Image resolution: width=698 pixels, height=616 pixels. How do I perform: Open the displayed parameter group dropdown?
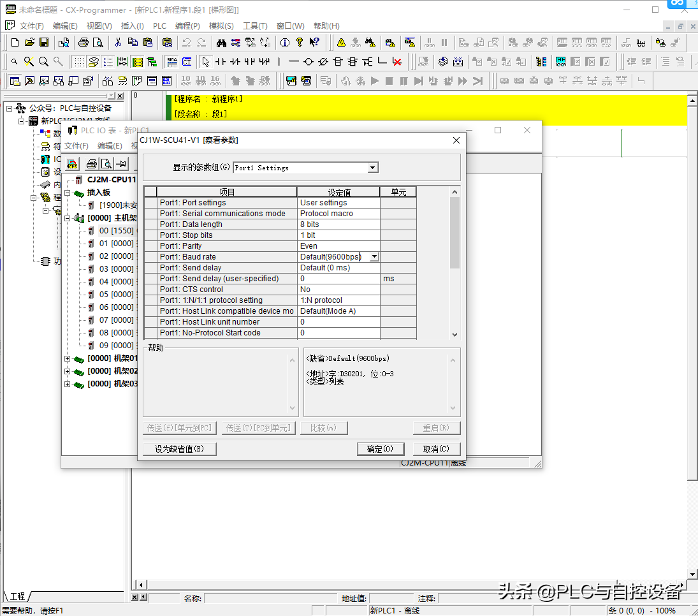(373, 168)
